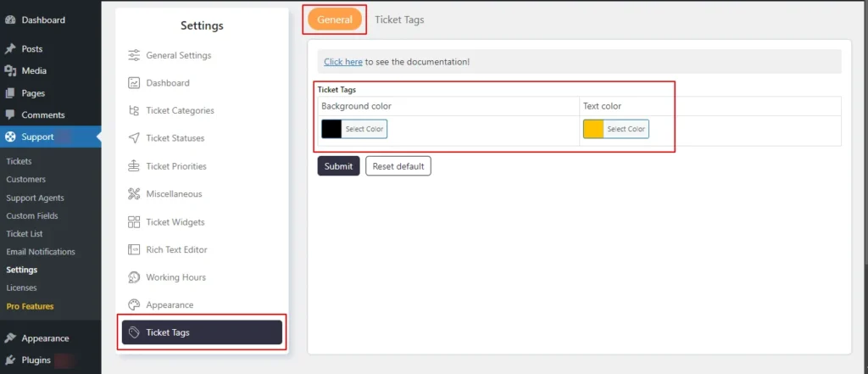Click the Ticket Statuses paper plane icon
868x374 pixels.
pos(133,138)
